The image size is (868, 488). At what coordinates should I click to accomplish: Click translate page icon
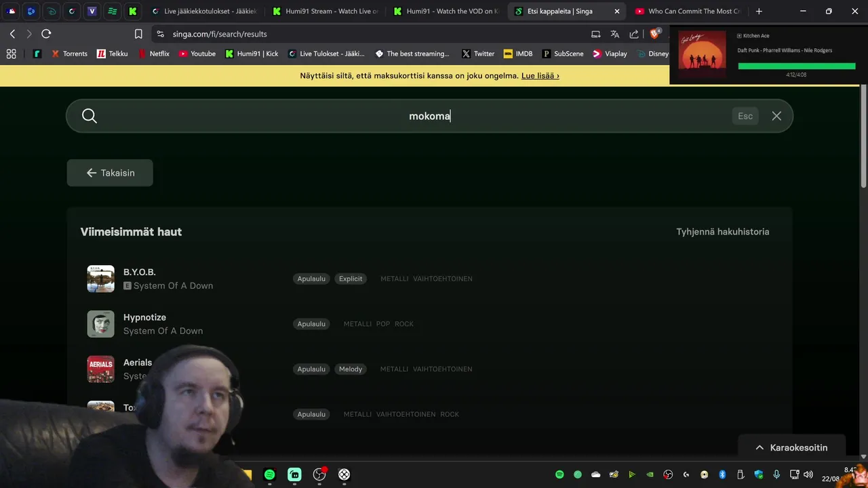click(x=614, y=34)
